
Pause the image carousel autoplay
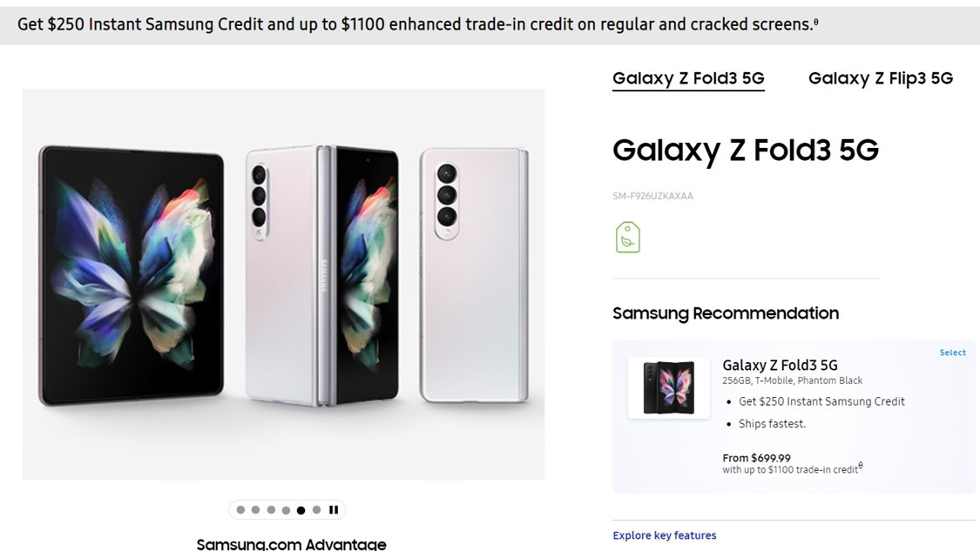(333, 510)
